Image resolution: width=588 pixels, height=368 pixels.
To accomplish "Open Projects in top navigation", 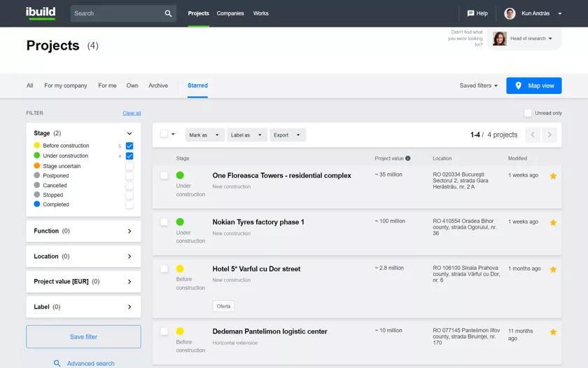I will 198,13.
